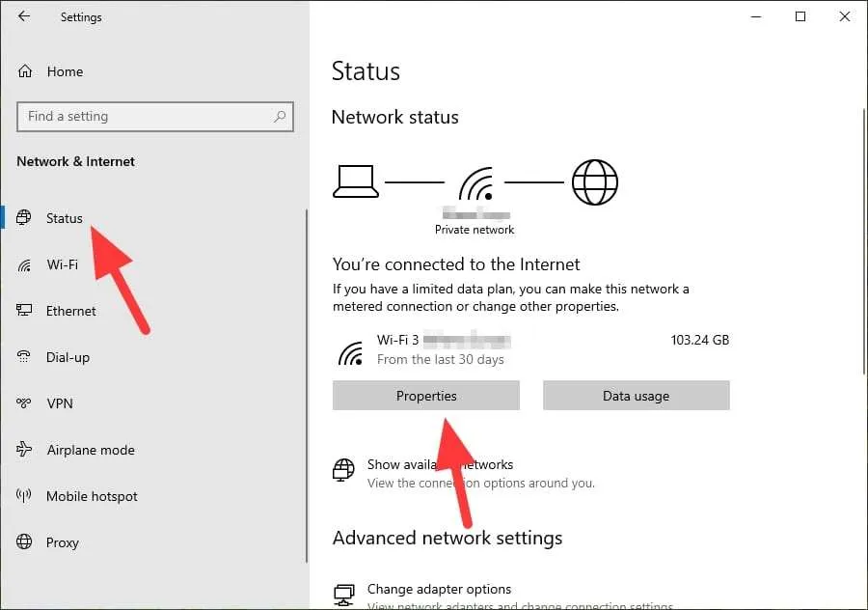Click the Private network label
The width and height of the screenshot is (868, 610).
pos(475,230)
